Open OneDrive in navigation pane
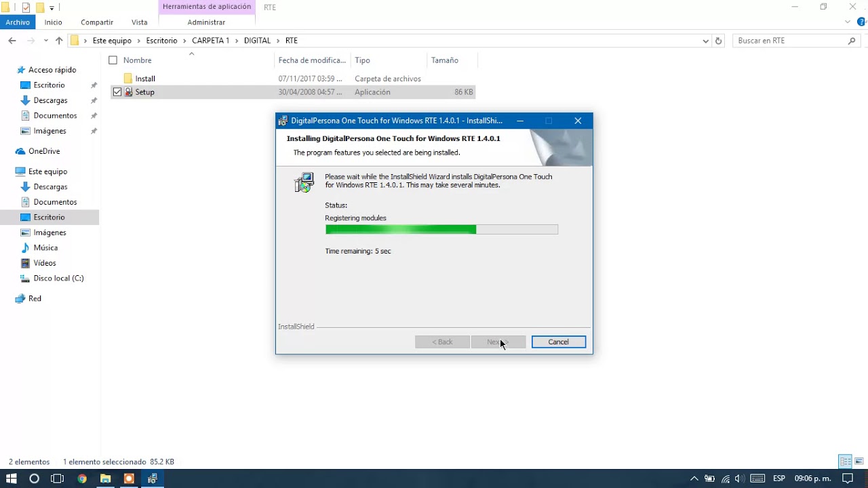The width and height of the screenshot is (868, 488). pos(44,151)
